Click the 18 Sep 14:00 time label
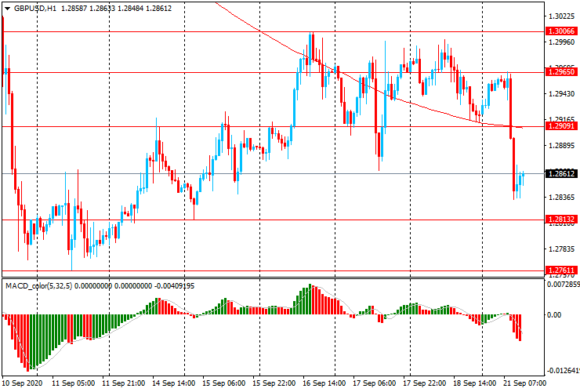580x392 pixels. [474, 383]
